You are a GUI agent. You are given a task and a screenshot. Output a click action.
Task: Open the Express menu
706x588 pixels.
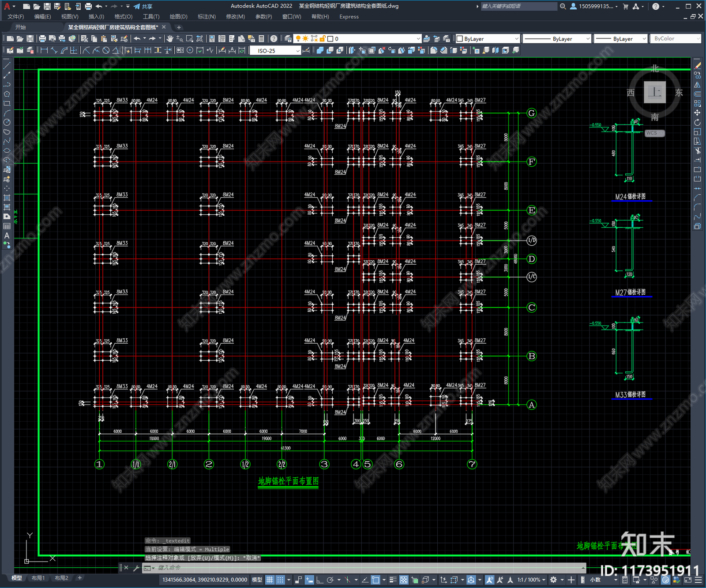[349, 17]
